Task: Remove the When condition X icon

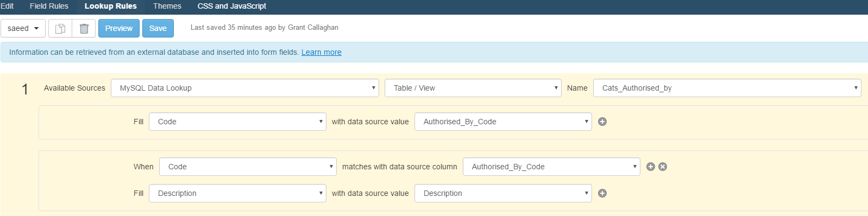Action: 663,167
